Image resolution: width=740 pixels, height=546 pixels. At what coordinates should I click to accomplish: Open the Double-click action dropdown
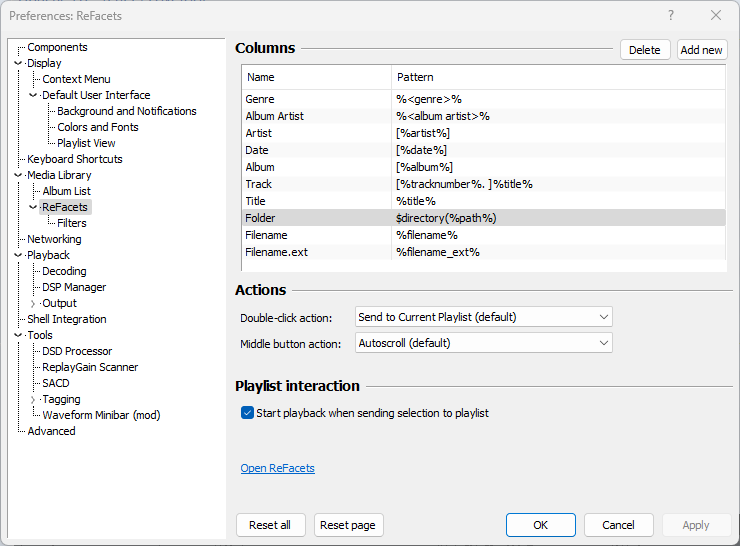(x=483, y=317)
